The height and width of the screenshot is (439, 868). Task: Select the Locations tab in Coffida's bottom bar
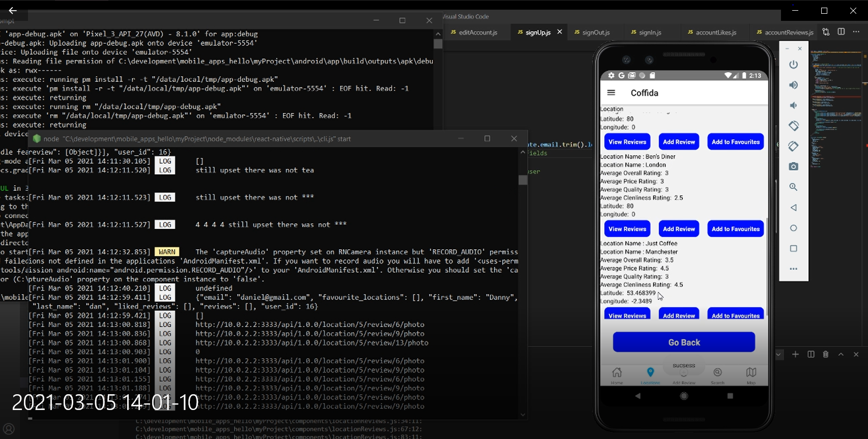(x=650, y=375)
